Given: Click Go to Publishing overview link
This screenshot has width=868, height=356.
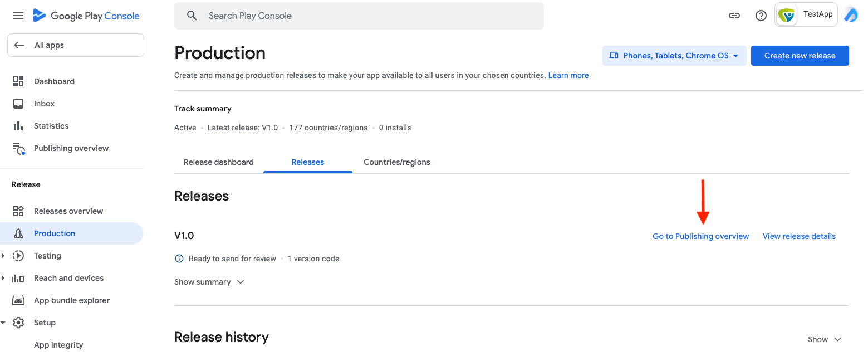Looking at the screenshot, I should (701, 236).
